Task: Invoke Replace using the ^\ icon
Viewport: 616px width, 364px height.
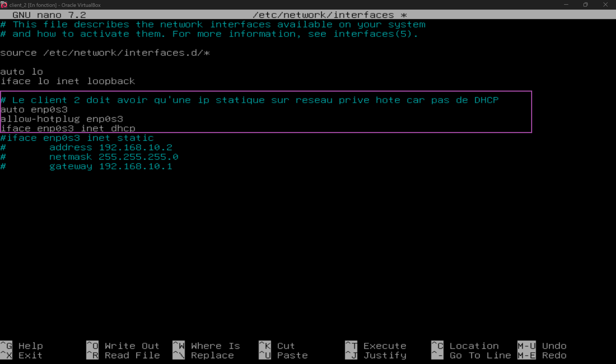Action: point(179,355)
